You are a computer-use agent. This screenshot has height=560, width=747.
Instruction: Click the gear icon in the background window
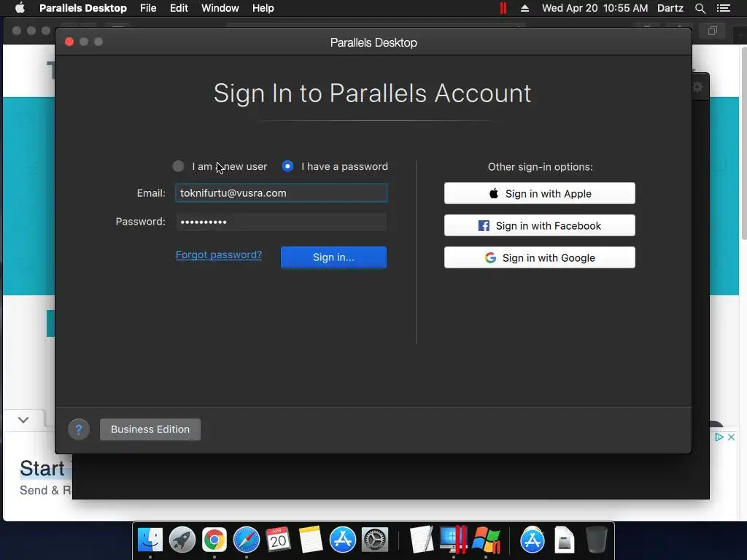pyautogui.click(x=698, y=87)
